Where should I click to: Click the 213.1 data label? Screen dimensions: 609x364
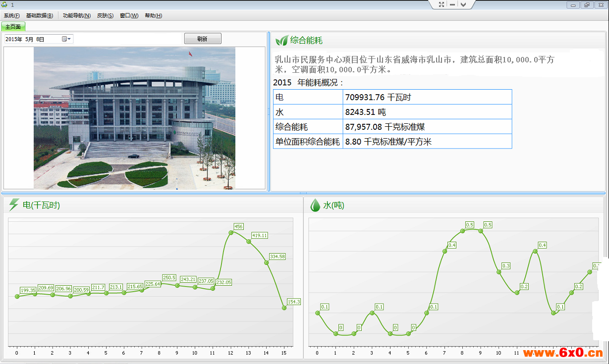tap(116, 287)
